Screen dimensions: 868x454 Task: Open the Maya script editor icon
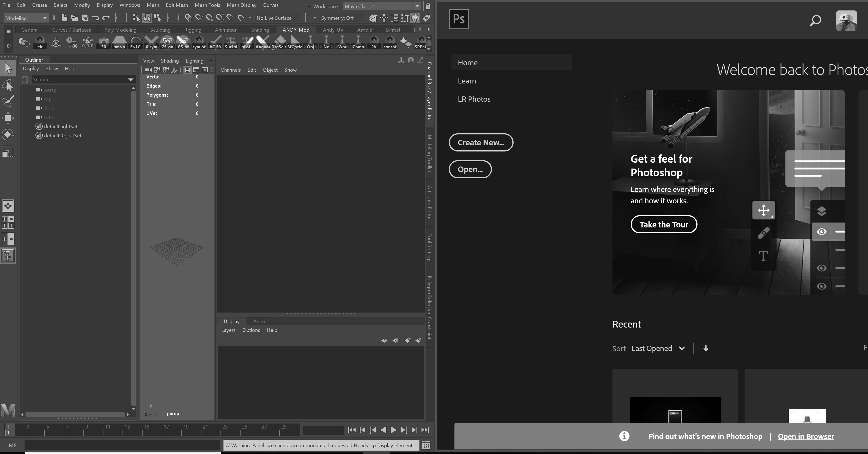(x=426, y=445)
